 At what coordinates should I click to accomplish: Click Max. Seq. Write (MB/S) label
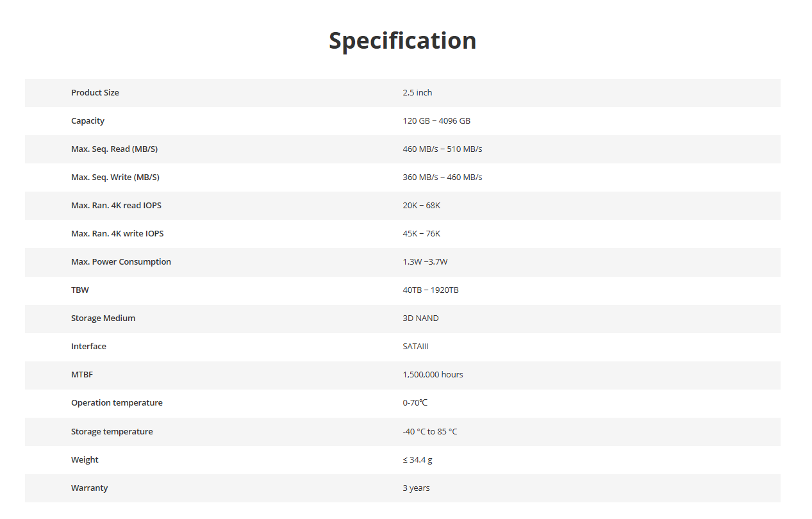[x=115, y=177]
